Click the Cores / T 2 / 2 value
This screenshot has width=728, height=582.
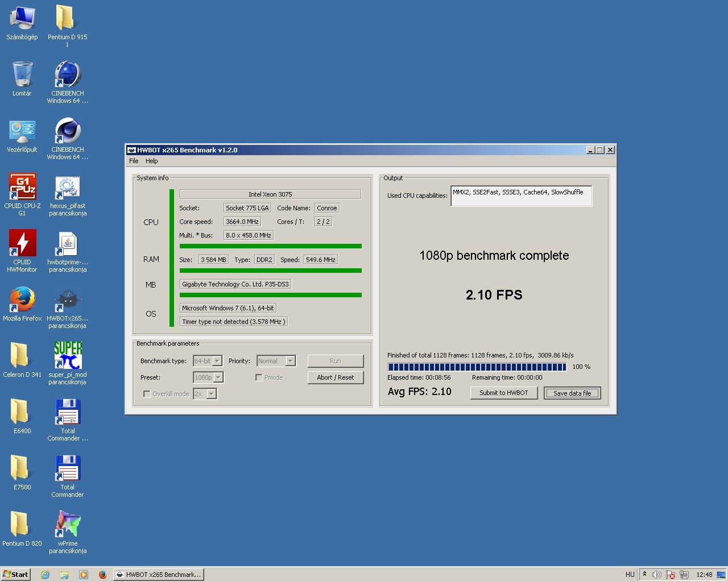click(323, 222)
